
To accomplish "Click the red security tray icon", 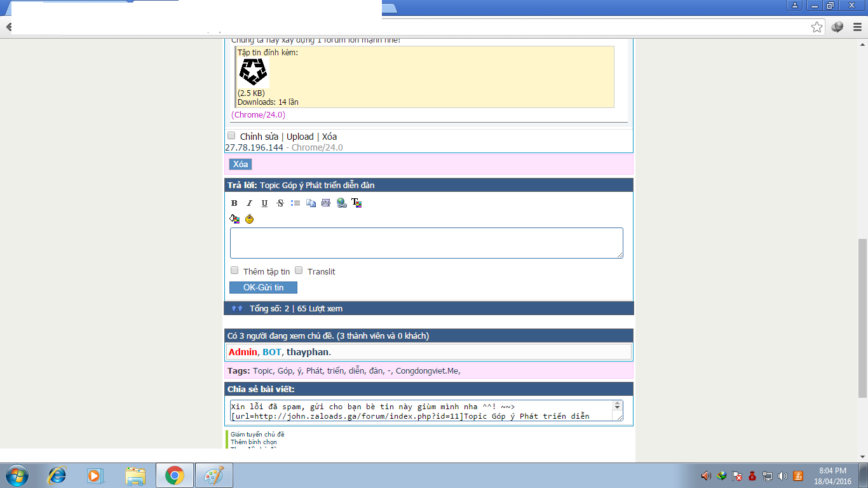I will [752, 475].
